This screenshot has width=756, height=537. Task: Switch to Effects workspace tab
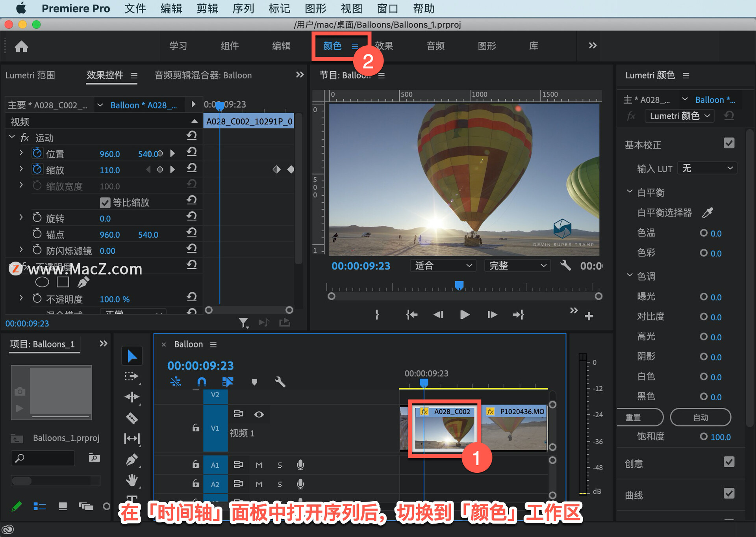384,46
